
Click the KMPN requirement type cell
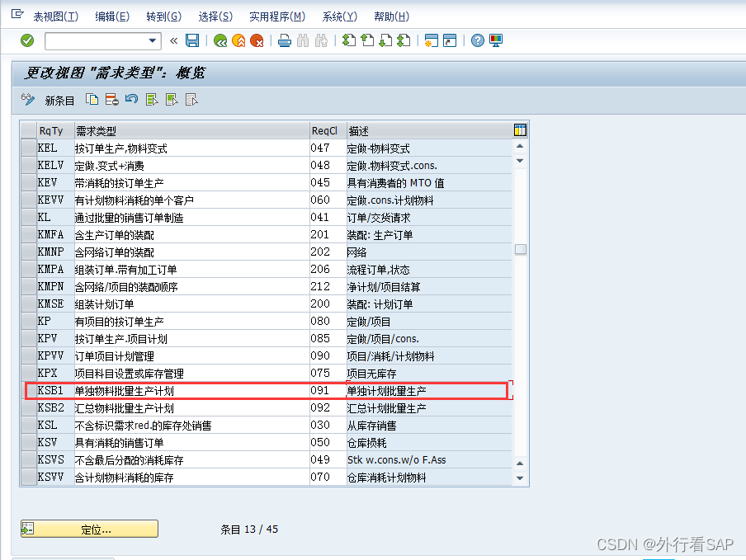(x=191, y=287)
